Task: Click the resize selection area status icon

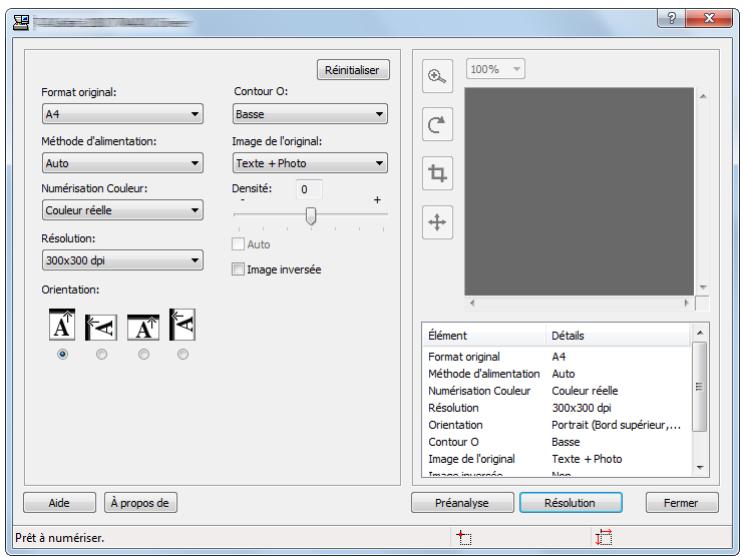Action: point(604,538)
